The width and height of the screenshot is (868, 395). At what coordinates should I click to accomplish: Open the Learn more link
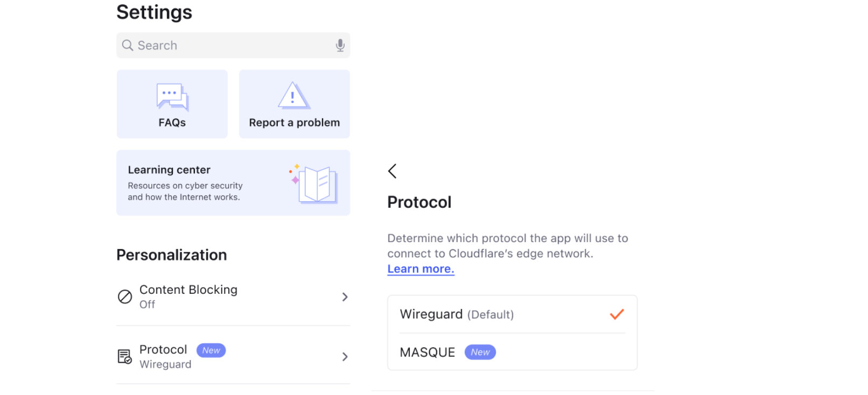click(x=421, y=269)
